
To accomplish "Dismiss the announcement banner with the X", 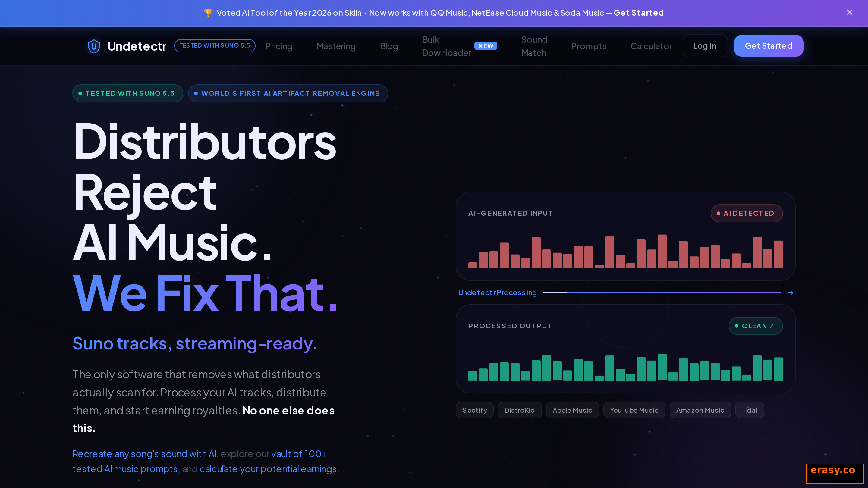I will click(x=850, y=12).
